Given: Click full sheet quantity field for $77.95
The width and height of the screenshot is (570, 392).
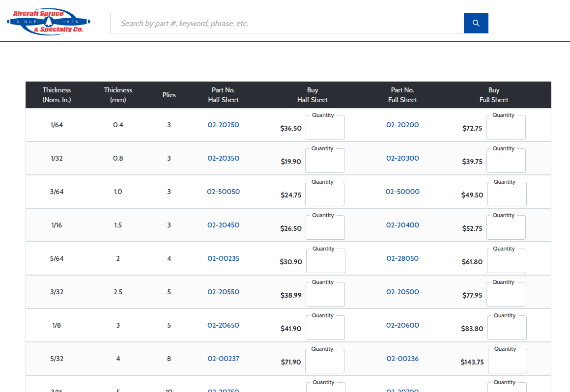Looking at the screenshot, I should 506,295.
